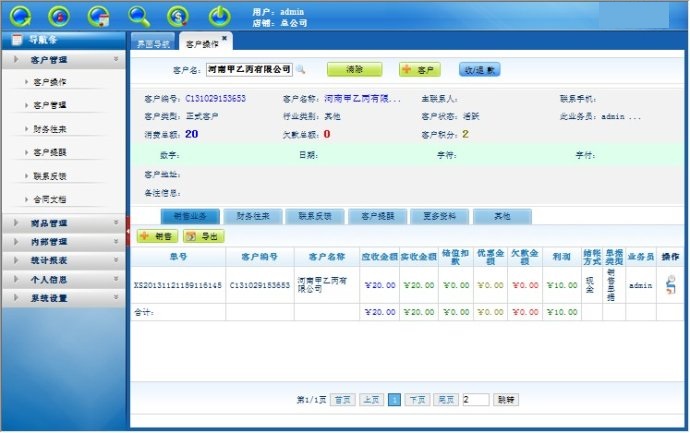Switch to the 联系反馈 detail tab
690x433 pixels.
coord(315,216)
